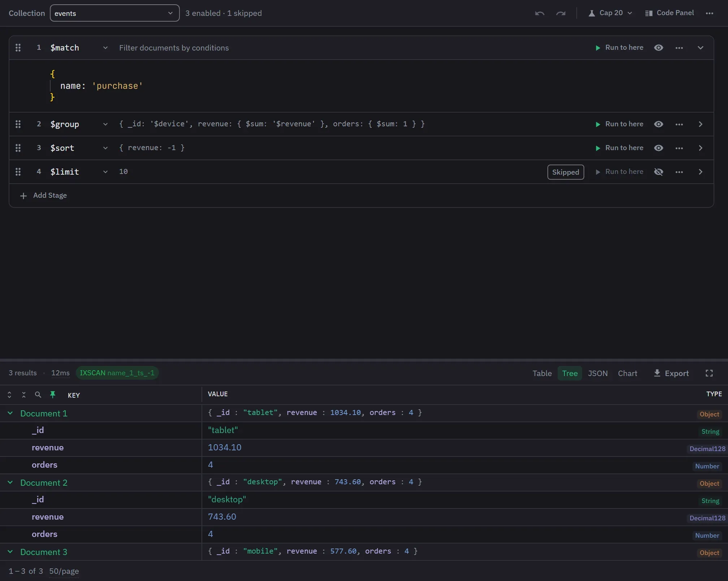Open the Code Panel
The height and width of the screenshot is (581, 728).
coord(669,13)
